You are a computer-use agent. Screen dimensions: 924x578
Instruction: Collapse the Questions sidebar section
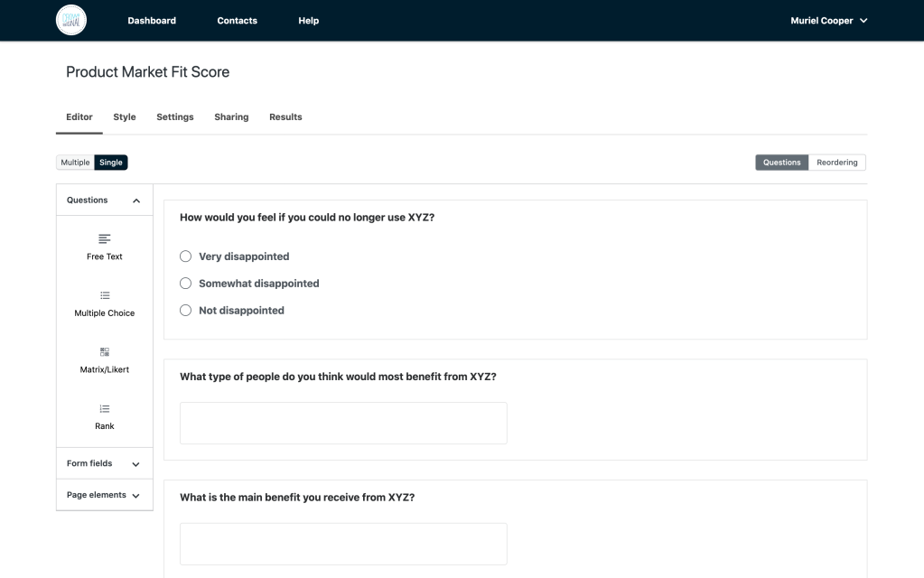point(136,200)
